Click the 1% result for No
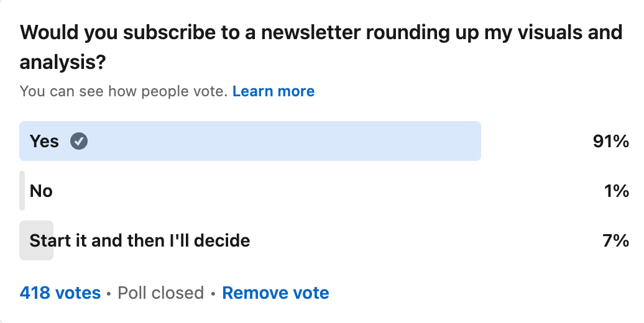Viewport: 644px width, 323px height. pyautogui.click(x=617, y=191)
